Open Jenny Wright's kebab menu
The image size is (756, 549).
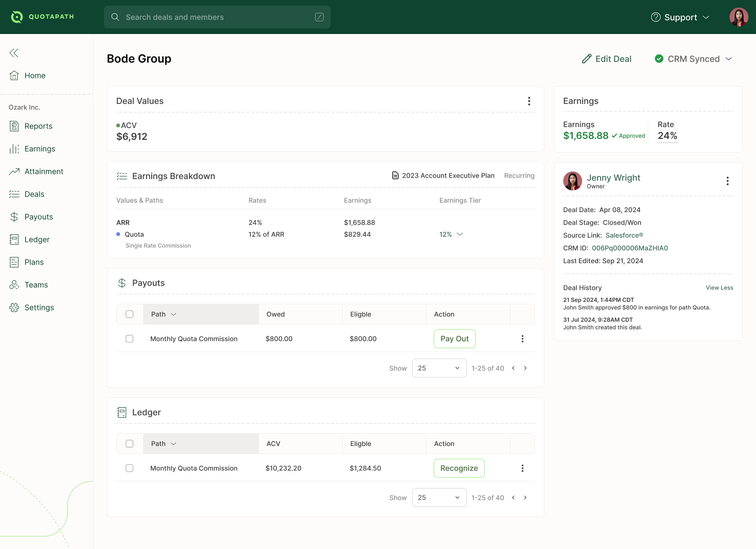pyautogui.click(x=727, y=181)
